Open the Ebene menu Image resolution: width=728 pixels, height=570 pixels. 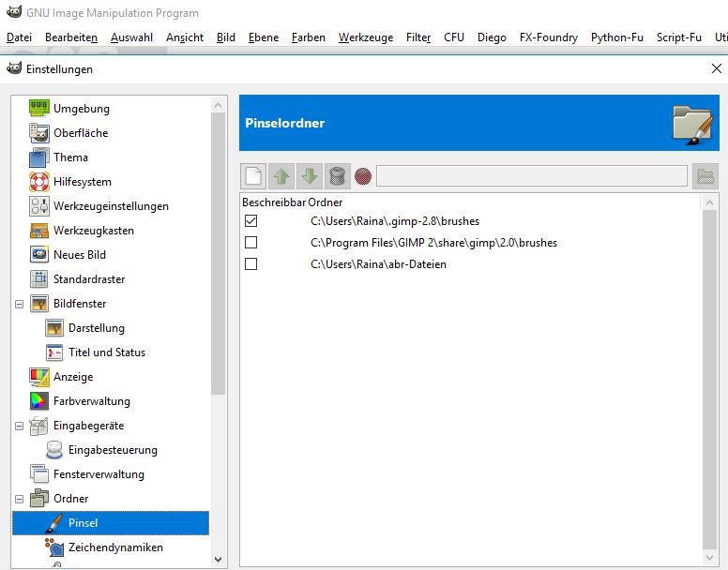(264, 37)
